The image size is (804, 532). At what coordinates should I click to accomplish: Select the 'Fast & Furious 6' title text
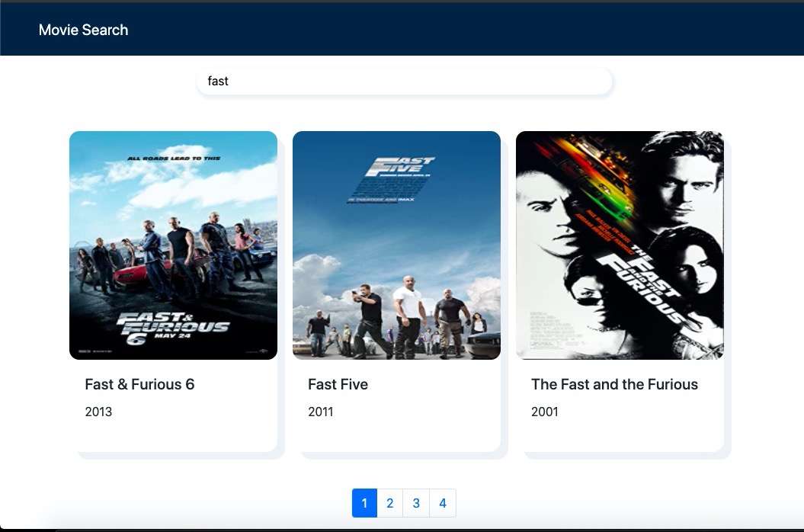(x=139, y=384)
